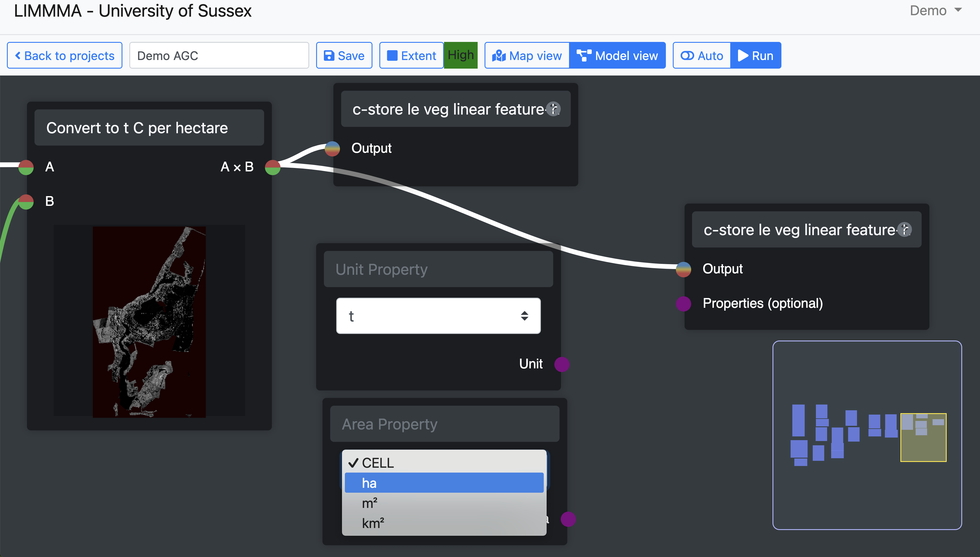Click the help icon on right c-store node
The height and width of the screenshot is (557, 980).
click(904, 229)
